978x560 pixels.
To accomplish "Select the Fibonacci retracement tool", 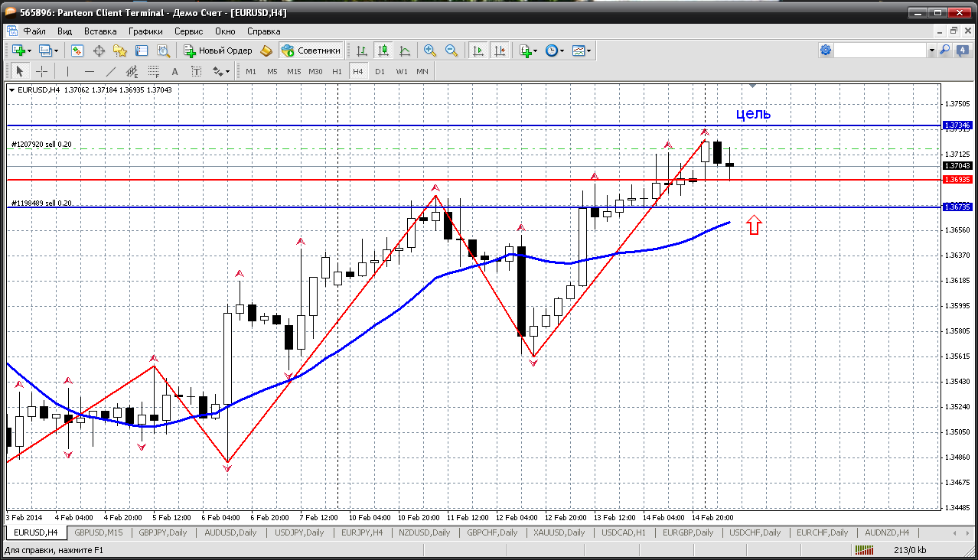I will click(154, 71).
